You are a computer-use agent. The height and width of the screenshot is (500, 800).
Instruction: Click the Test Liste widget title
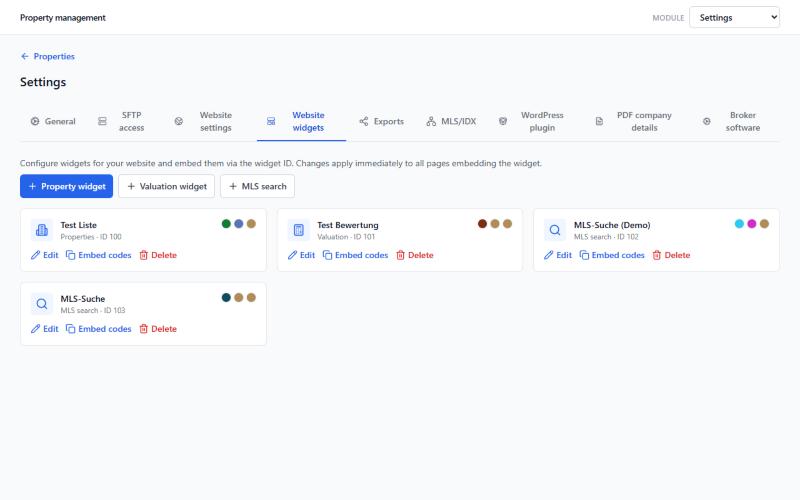(79, 225)
